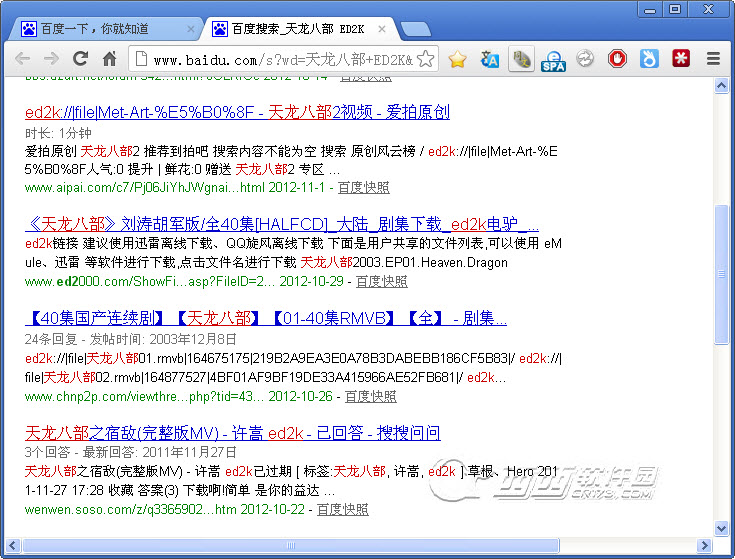Open the browser home page

point(109,59)
